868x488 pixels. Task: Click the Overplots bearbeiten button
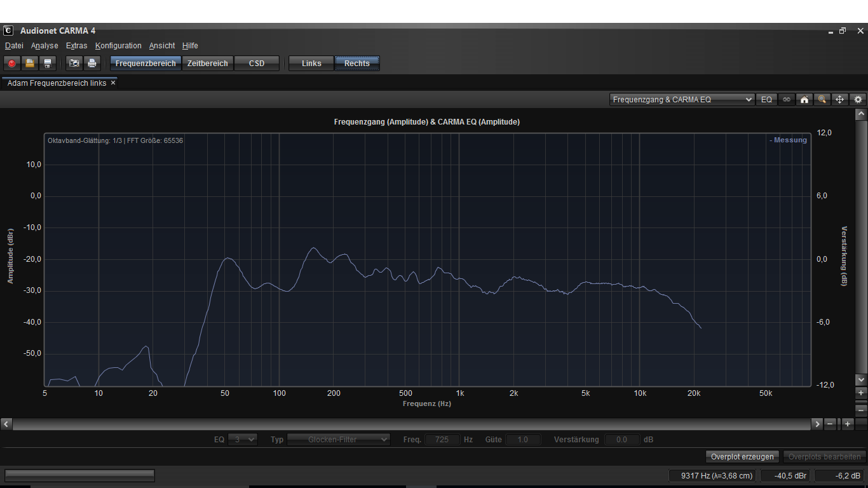(x=824, y=456)
